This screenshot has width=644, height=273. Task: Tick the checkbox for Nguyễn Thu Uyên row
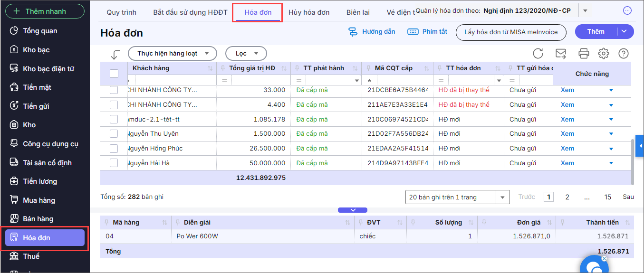pyautogui.click(x=114, y=134)
